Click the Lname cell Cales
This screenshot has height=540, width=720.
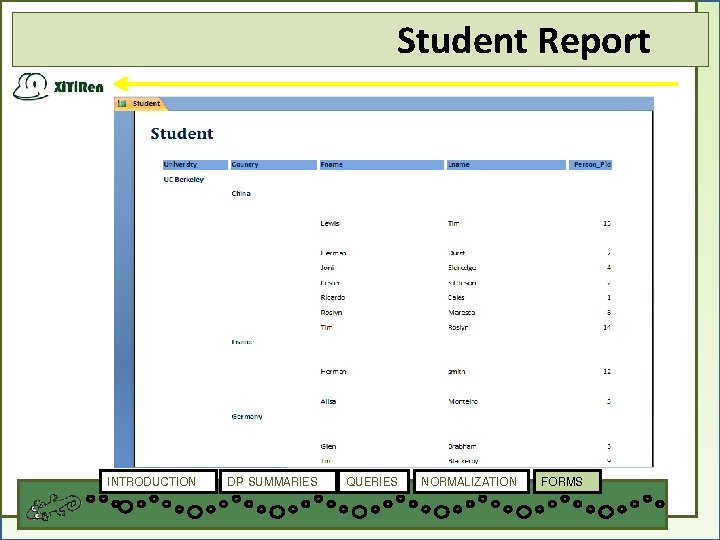(x=456, y=298)
